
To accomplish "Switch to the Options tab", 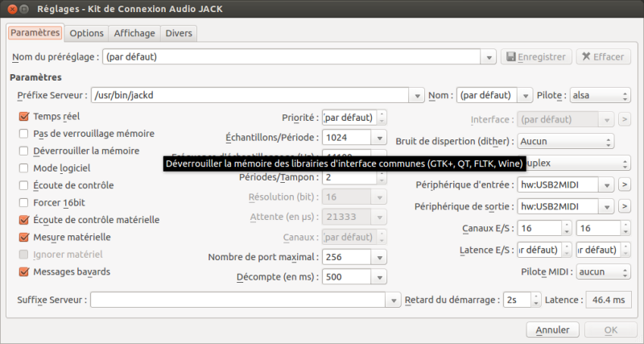I will pyautogui.click(x=86, y=33).
